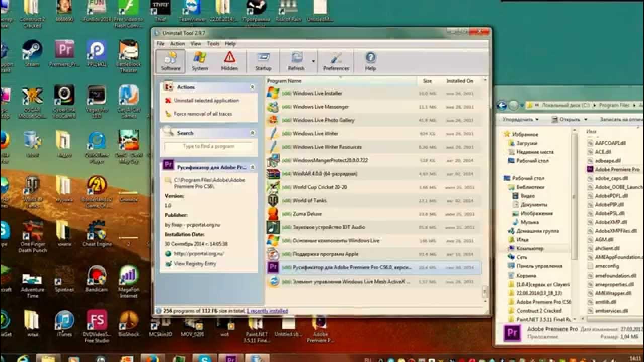Click Force removal of all traces

(198, 114)
